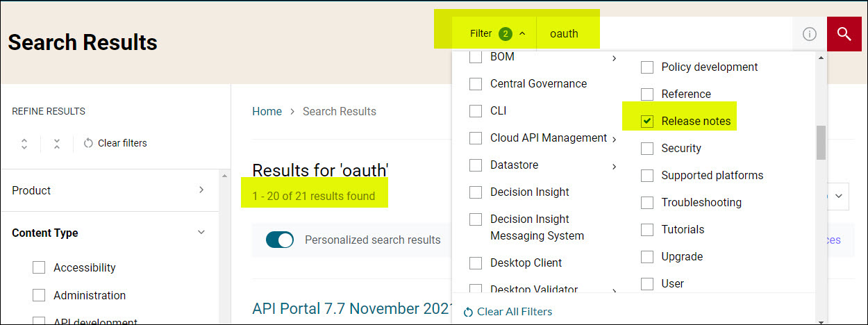Click the expand all arrows icon
Viewport: 868px width, 325px height.
(24, 143)
